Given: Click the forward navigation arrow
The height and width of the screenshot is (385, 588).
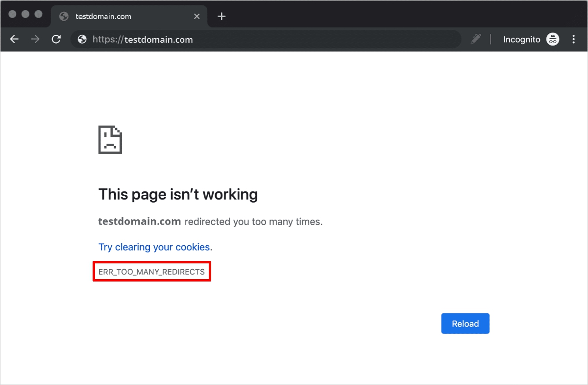Looking at the screenshot, I should tap(35, 39).
